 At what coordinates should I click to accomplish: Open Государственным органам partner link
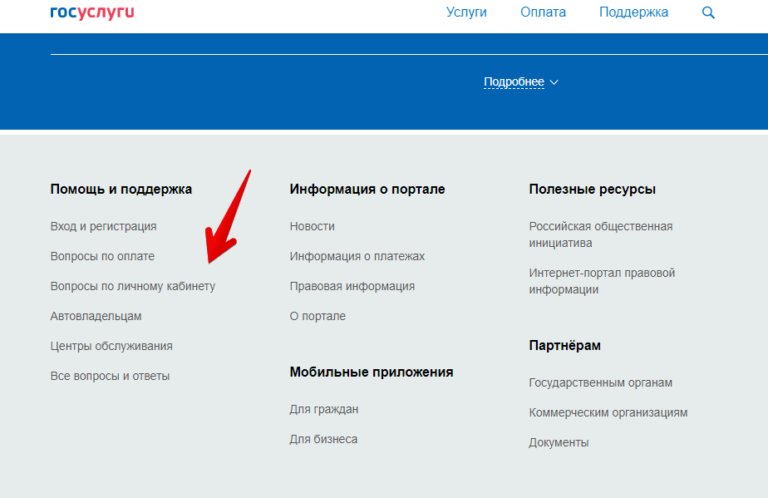click(600, 383)
